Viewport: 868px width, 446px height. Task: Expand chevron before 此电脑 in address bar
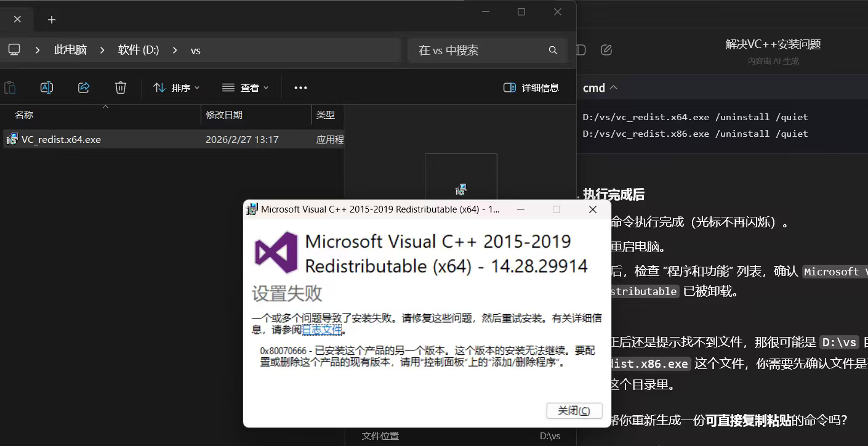click(38, 50)
